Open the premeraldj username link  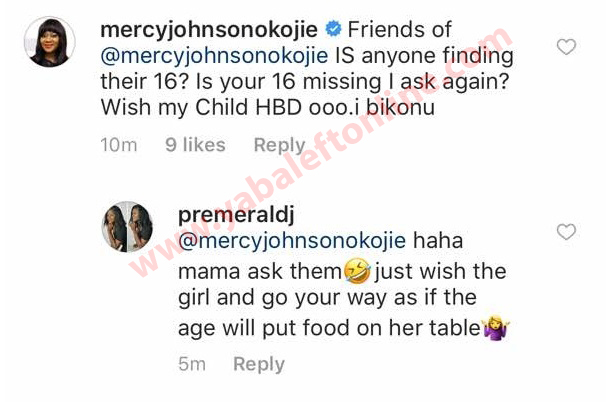point(236,215)
